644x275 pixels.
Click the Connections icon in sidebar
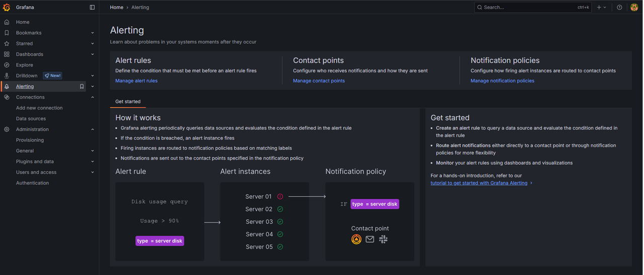pos(7,97)
